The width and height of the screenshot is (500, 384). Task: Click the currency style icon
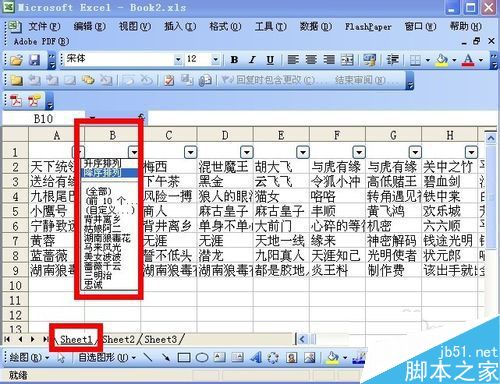(369, 60)
